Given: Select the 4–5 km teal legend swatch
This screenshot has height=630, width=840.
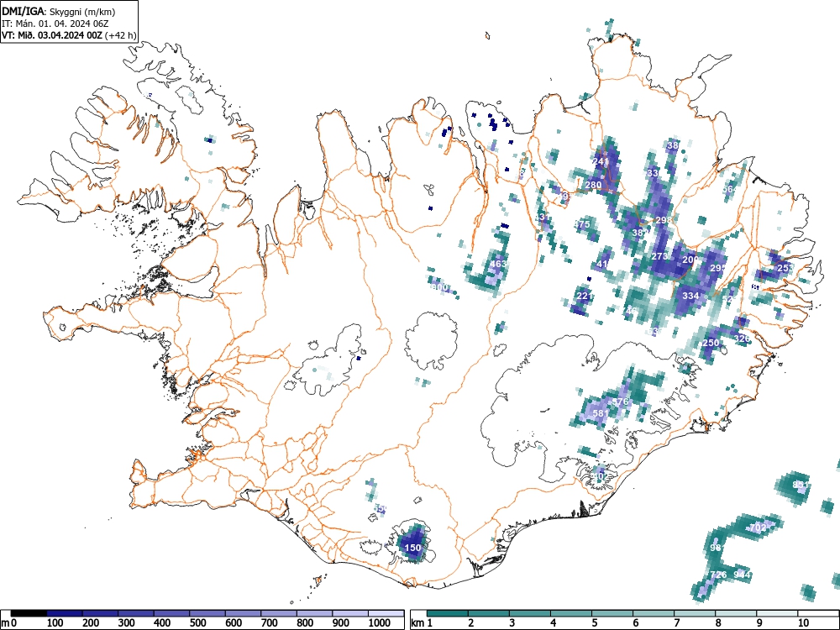Looking at the screenshot, I should pos(571,613).
